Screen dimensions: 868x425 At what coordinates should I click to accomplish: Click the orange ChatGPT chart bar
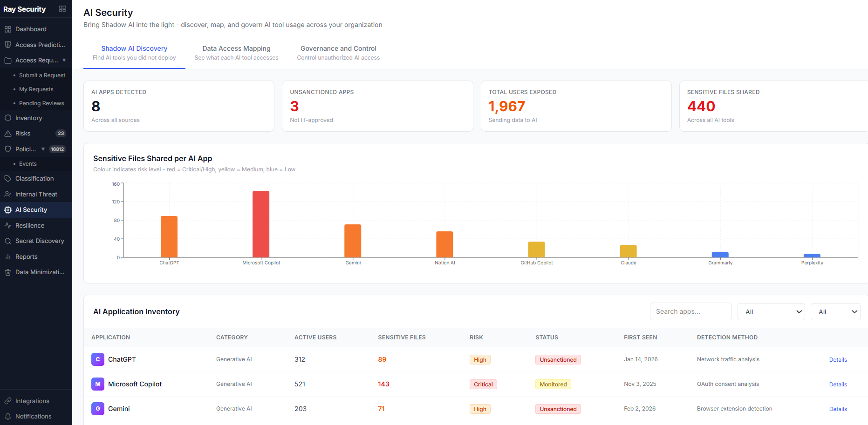pyautogui.click(x=169, y=236)
